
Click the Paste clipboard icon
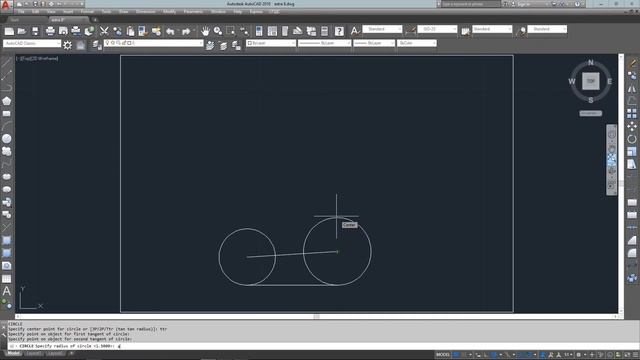(x=130, y=31)
